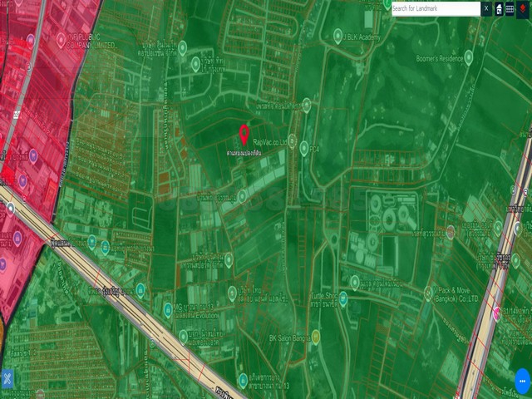The image size is (532, 399).
Task: Click the house icon beside search
Action: 498,9
